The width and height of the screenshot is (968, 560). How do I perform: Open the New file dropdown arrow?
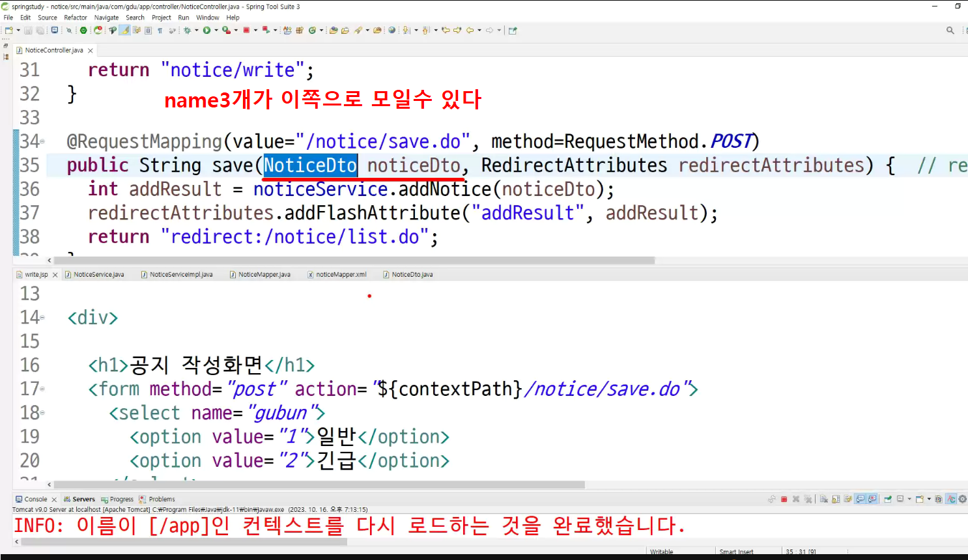coord(18,30)
